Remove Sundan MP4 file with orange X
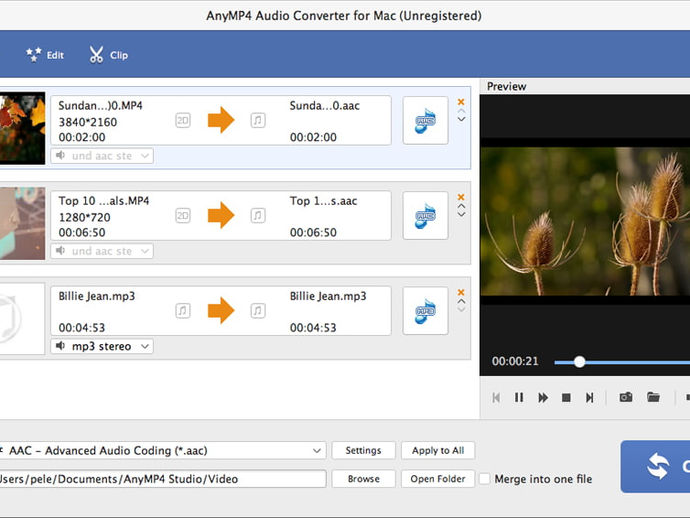Image resolution: width=690 pixels, height=518 pixels. point(461,102)
